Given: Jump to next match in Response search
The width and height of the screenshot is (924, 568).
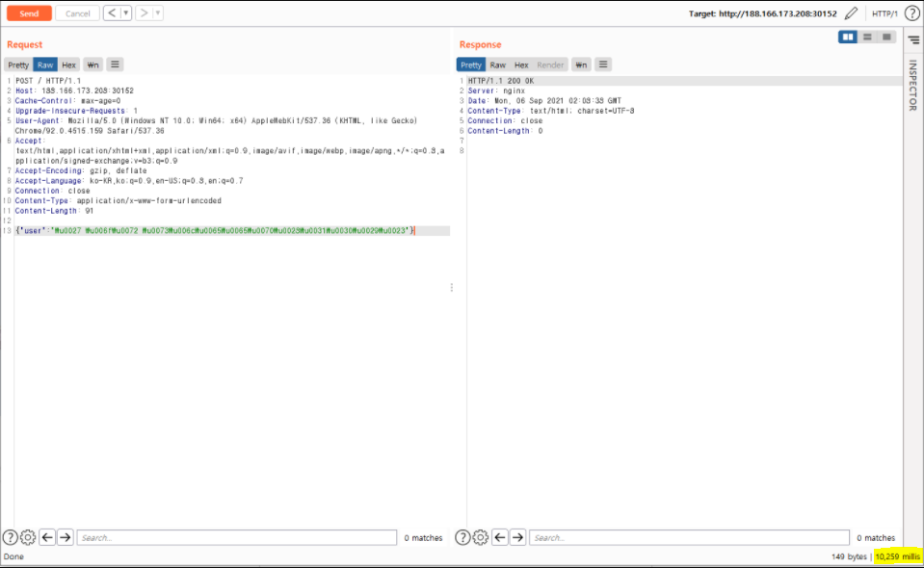Looking at the screenshot, I should click(518, 537).
